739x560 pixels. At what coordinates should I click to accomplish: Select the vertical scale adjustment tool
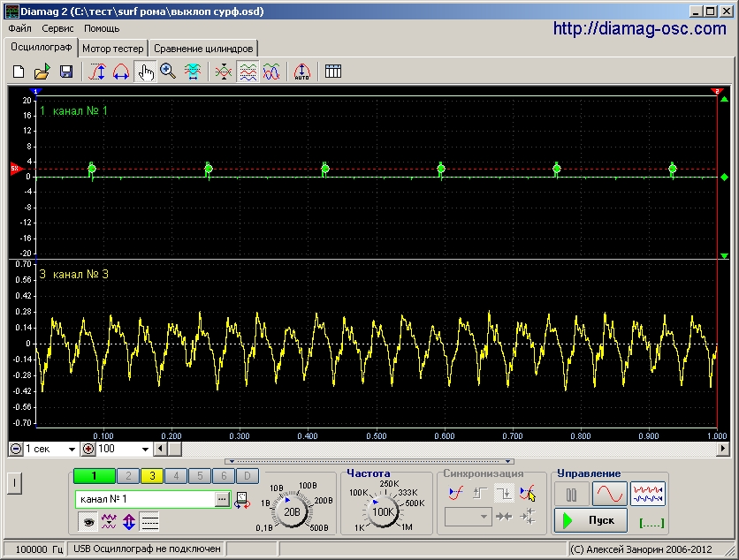(97, 72)
